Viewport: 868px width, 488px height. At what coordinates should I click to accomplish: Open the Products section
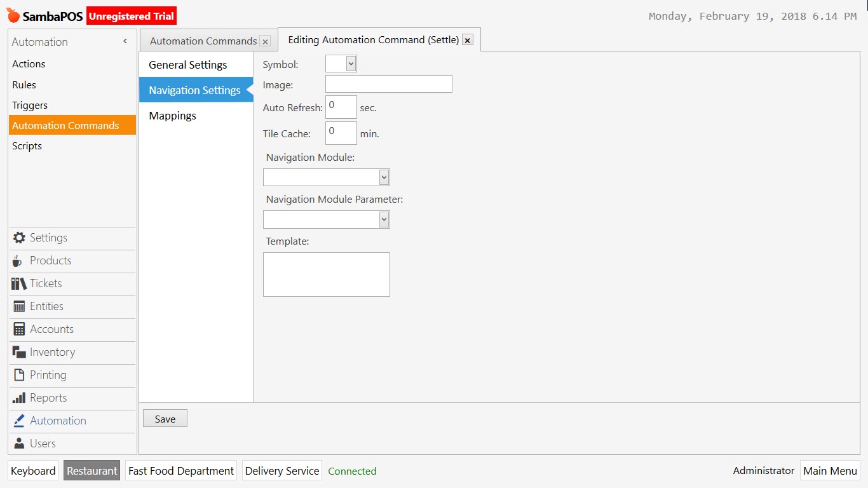click(x=50, y=261)
